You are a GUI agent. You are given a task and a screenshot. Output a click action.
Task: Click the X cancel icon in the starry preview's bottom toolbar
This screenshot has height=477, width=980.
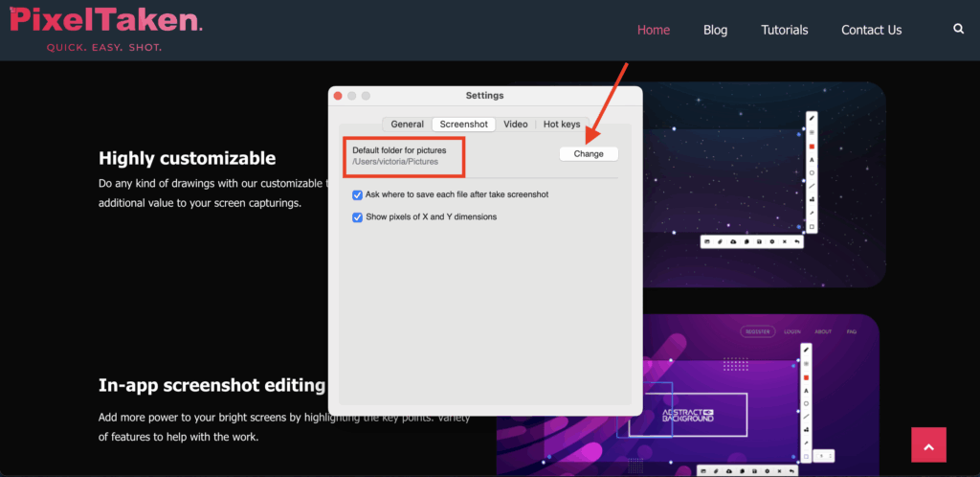pyautogui.click(x=785, y=241)
